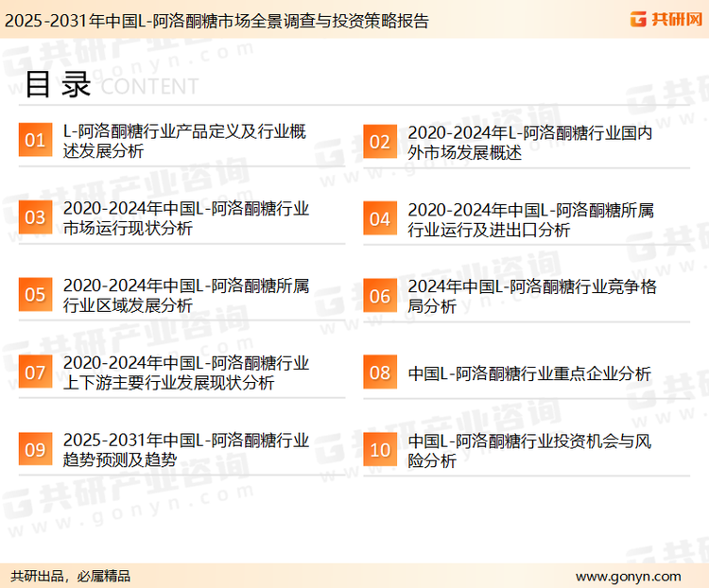The image size is (709, 588).
Task: Open the www.gonyn.com link in the footer
Action: tap(628, 577)
